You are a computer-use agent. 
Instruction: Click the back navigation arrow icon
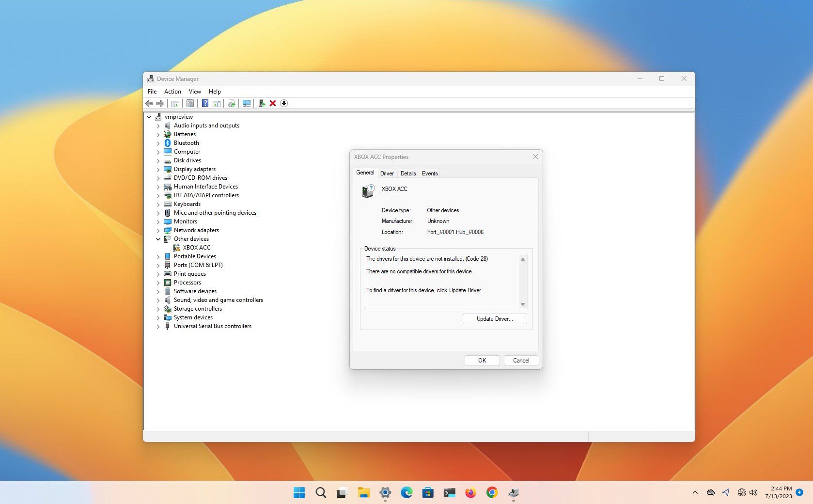point(149,103)
